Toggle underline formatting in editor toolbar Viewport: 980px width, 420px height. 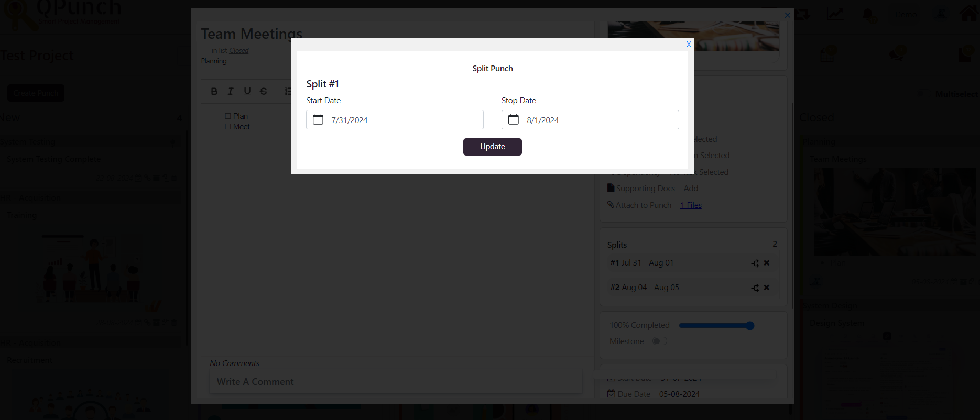tap(247, 91)
